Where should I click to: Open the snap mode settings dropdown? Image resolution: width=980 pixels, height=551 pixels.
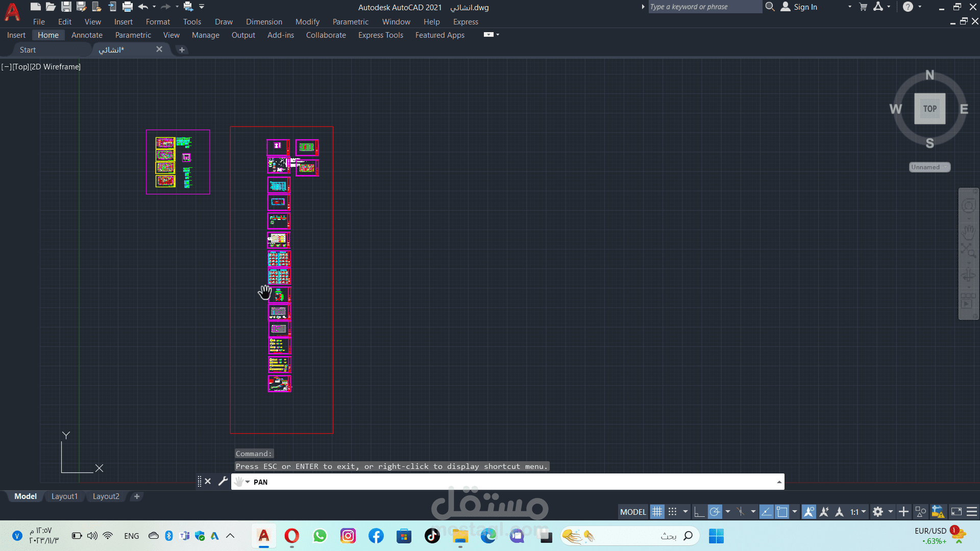[685, 512]
